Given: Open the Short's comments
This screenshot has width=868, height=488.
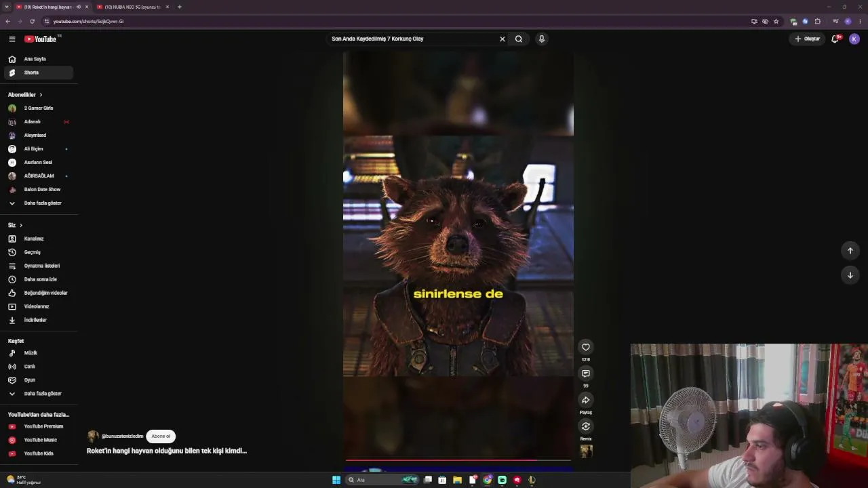Looking at the screenshot, I should 586,373.
